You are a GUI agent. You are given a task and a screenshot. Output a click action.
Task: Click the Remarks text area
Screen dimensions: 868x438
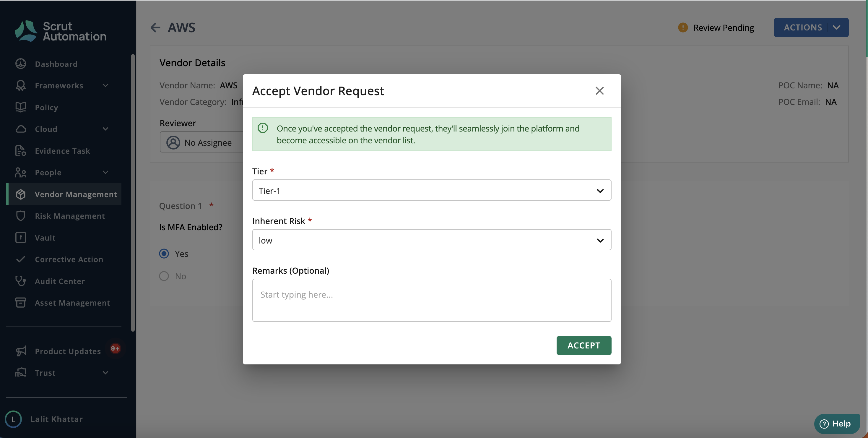coord(432,300)
